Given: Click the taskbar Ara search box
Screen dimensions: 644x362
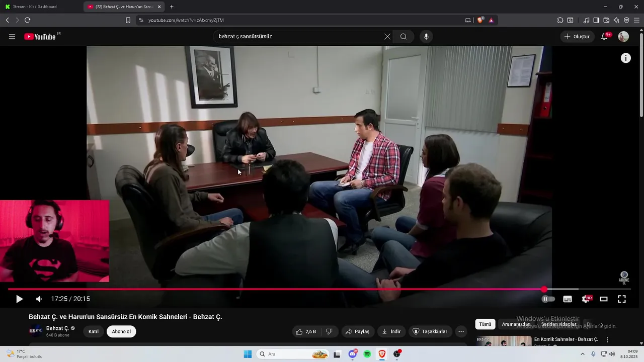Looking at the screenshot, I should pos(294,354).
